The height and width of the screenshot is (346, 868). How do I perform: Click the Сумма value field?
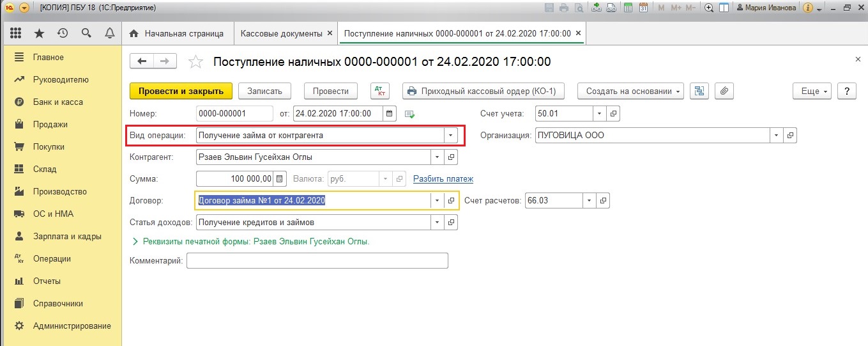234,178
